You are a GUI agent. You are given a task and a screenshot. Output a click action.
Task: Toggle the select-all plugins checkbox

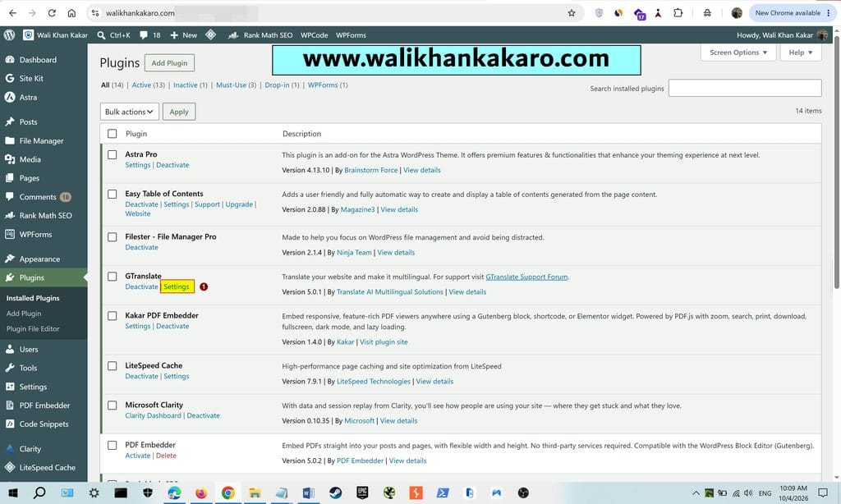click(x=112, y=134)
